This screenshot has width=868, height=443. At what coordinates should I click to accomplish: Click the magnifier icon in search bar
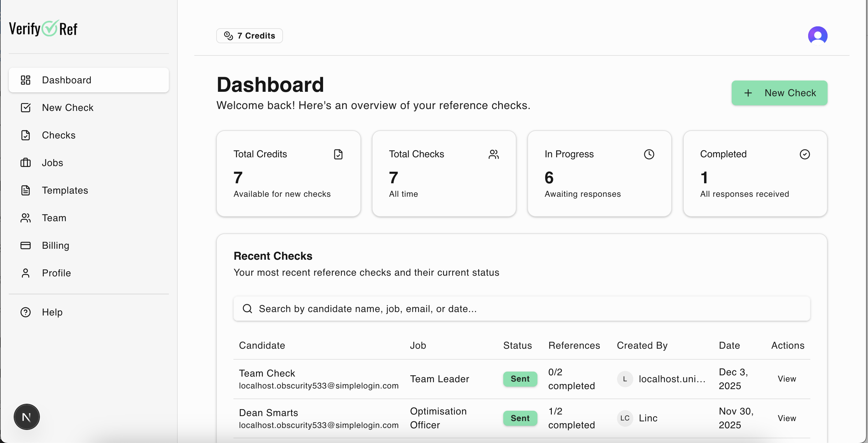(247, 309)
